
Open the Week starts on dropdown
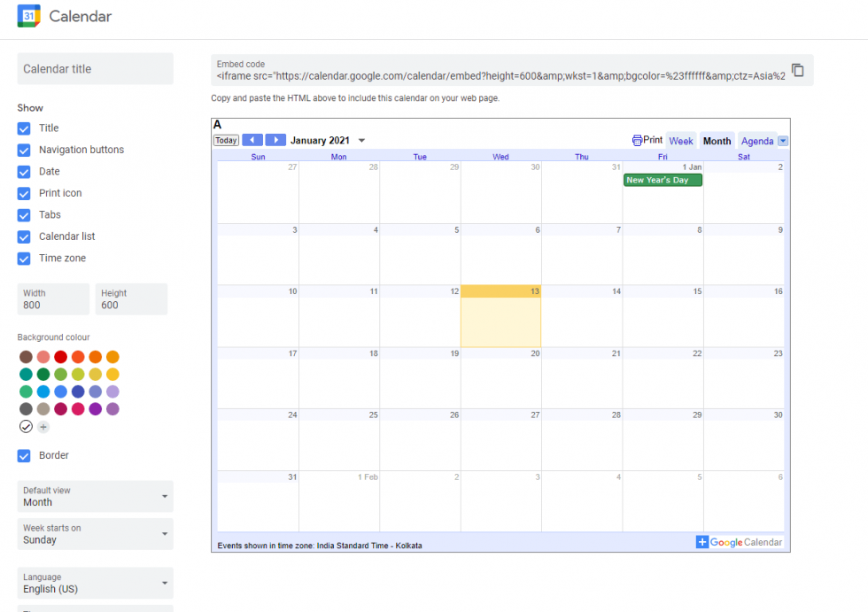(96, 534)
